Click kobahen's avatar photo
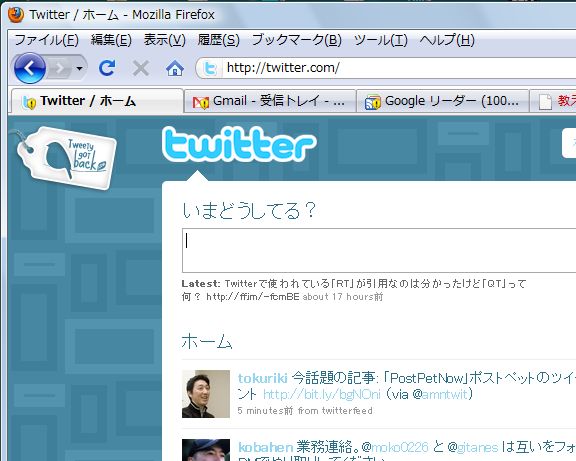 tap(206, 450)
